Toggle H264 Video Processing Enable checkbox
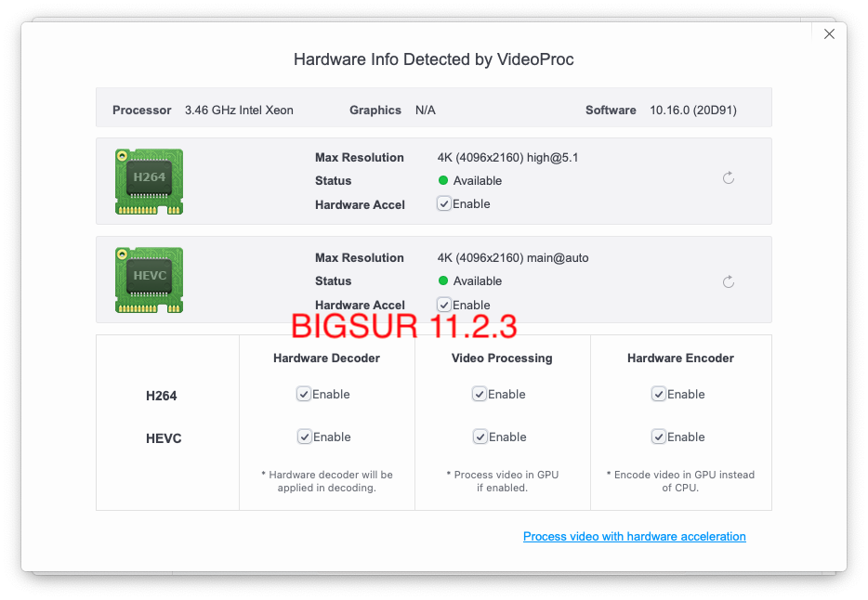This screenshot has height=600, width=868. 480,395
